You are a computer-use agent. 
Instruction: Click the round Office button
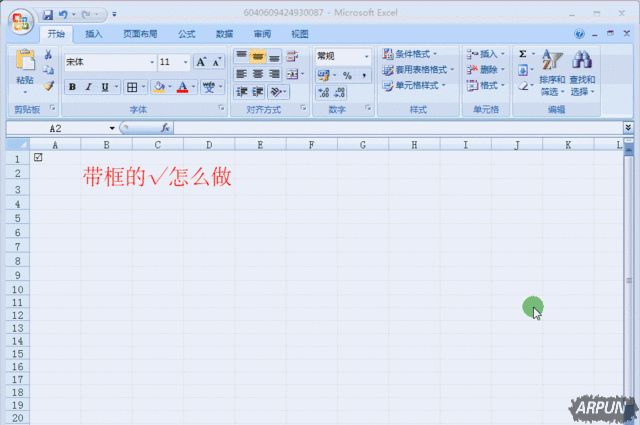pos(20,18)
